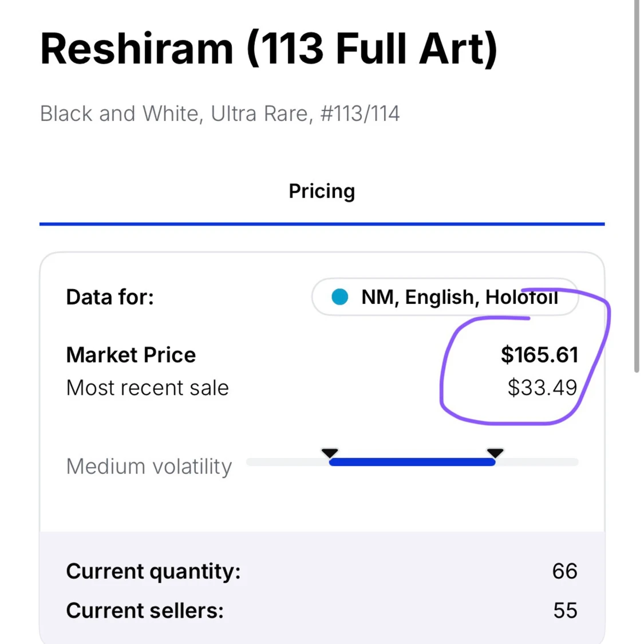Image resolution: width=644 pixels, height=644 pixels.
Task: Select the $165.61 market price value
Action: coord(539,355)
